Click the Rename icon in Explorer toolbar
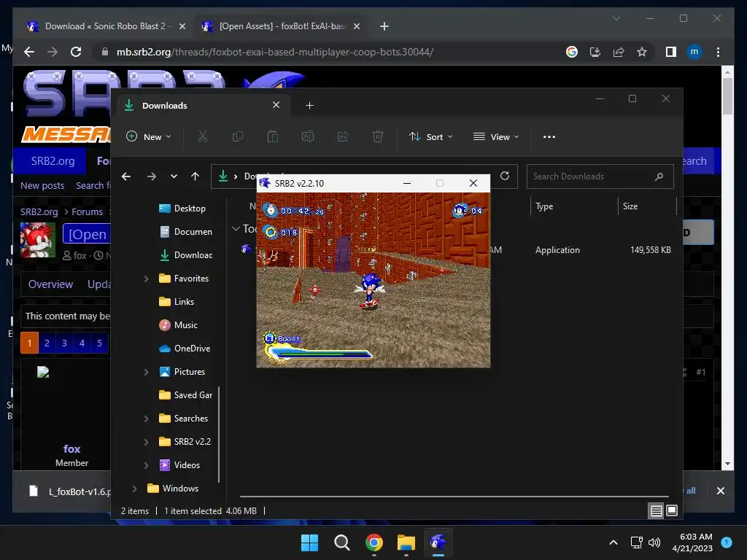This screenshot has height=560, width=747. point(308,136)
